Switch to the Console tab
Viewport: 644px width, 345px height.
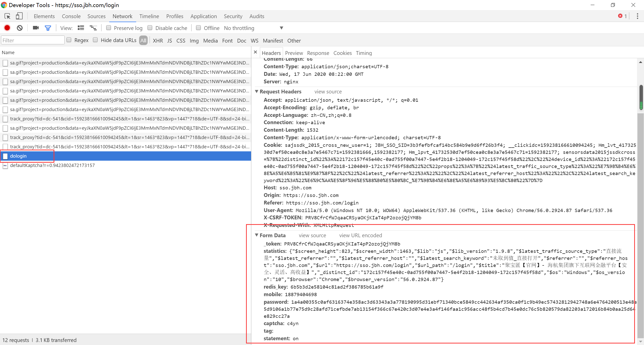tap(71, 16)
